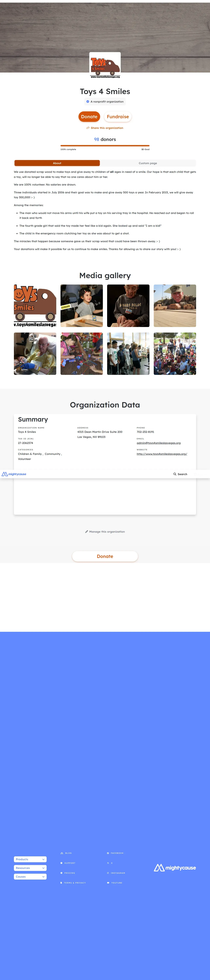Viewport: 210px width, 980px height.
Task: Click the Instagram icon in the footer
Action: [108, 873]
